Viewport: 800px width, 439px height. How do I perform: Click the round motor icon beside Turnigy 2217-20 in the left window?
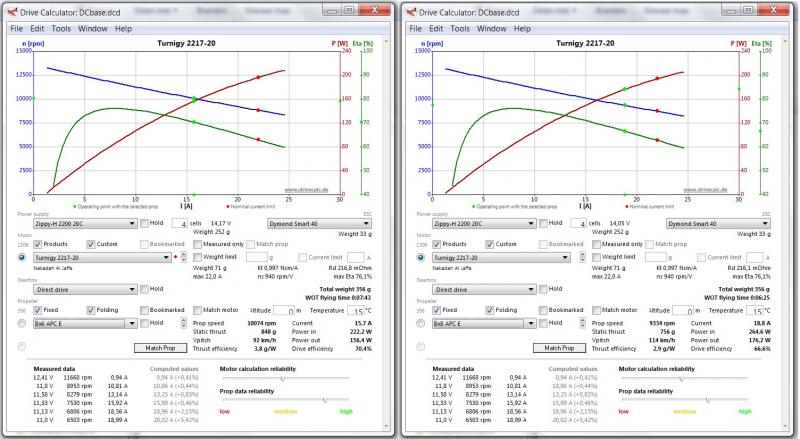coord(21,257)
